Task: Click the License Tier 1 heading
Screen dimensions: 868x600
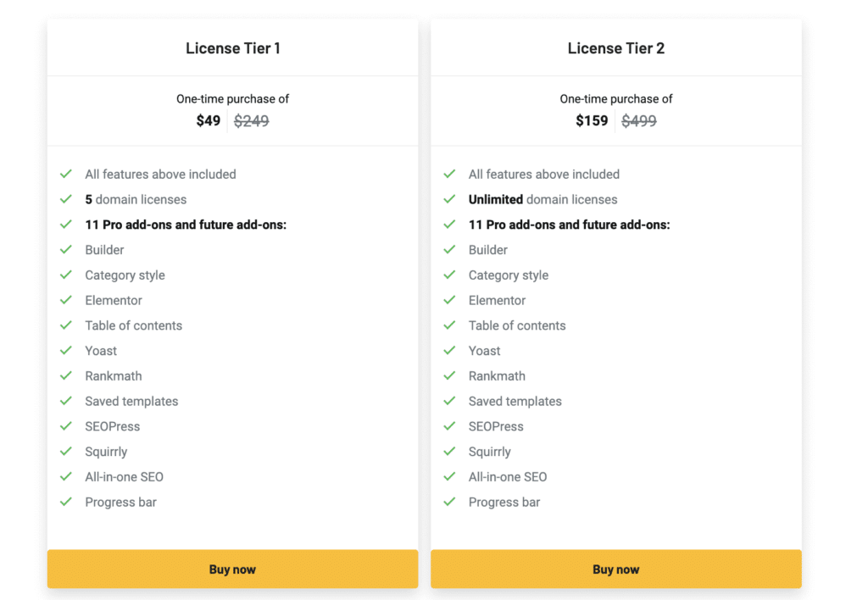Action: (233, 48)
